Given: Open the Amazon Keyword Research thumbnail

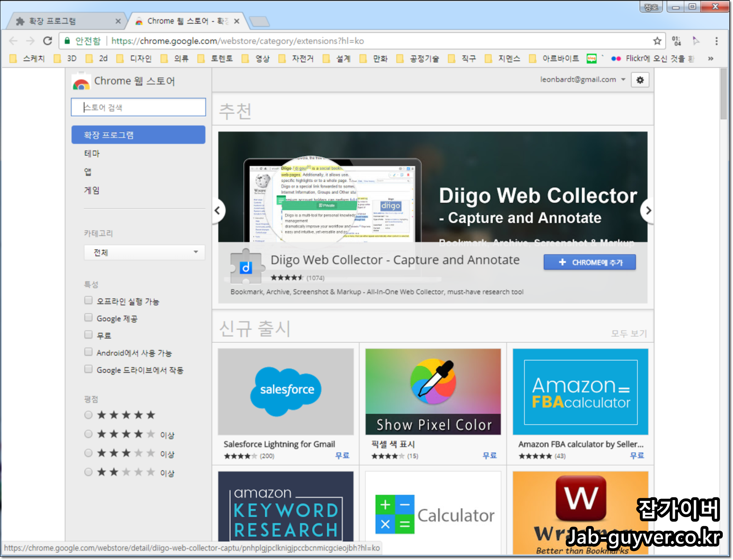Looking at the screenshot, I should tap(286, 507).
